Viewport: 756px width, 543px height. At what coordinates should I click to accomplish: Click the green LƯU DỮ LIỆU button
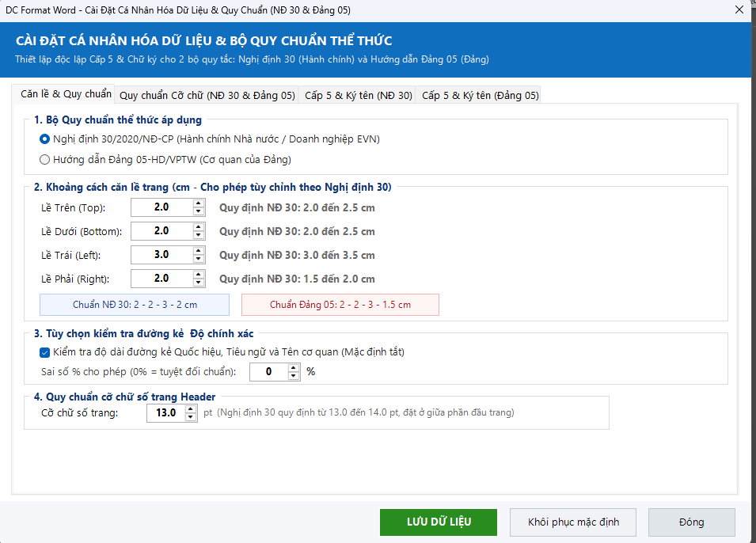click(x=439, y=522)
